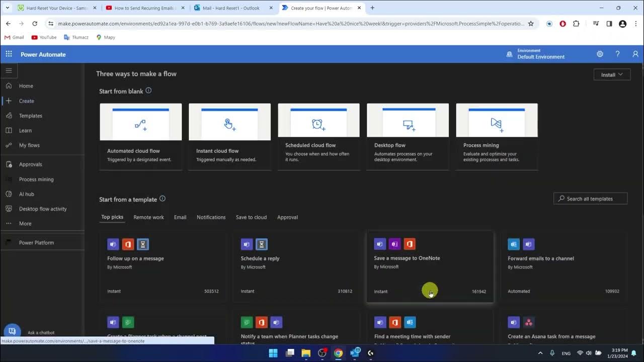Screen dimensions: 644x362
Task: Open File Explorer from the taskbar
Action: (x=306, y=353)
